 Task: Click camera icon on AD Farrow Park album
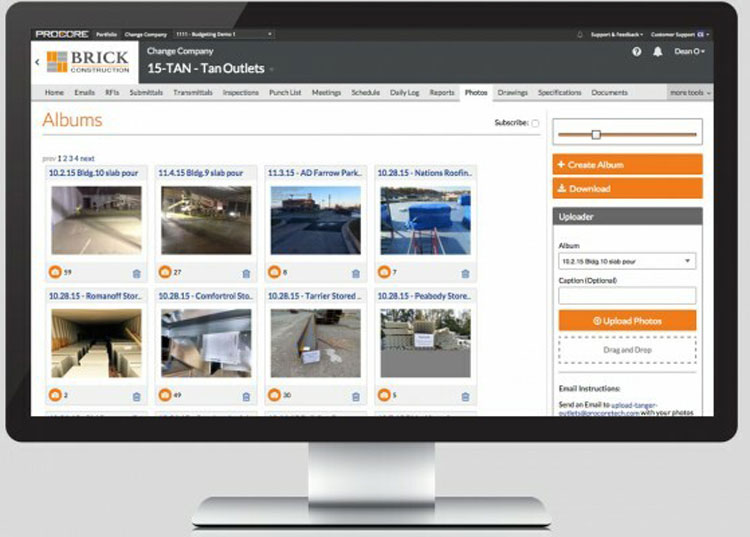(x=274, y=272)
